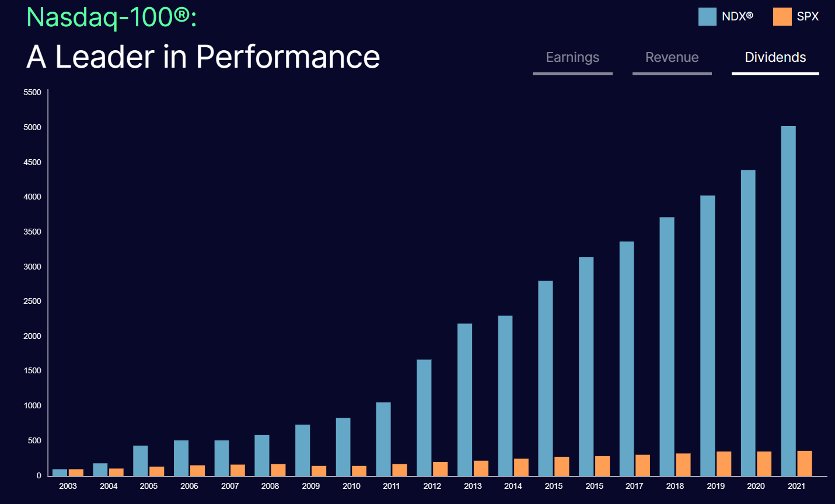Click the 5000 y-axis label
This screenshot has width=835, height=504.
tap(32, 127)
